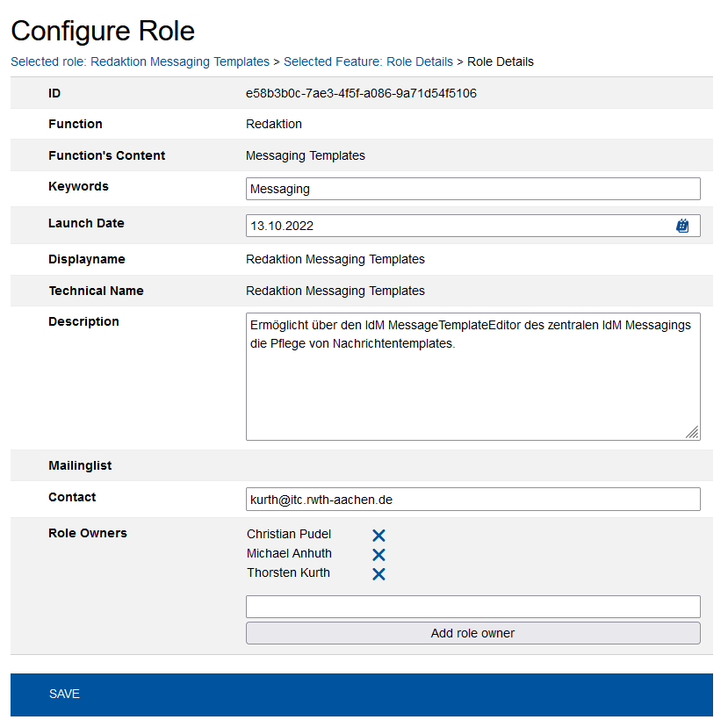Select the Contact email field
This screenshot has width=728, height=727.
pos(472,499)
